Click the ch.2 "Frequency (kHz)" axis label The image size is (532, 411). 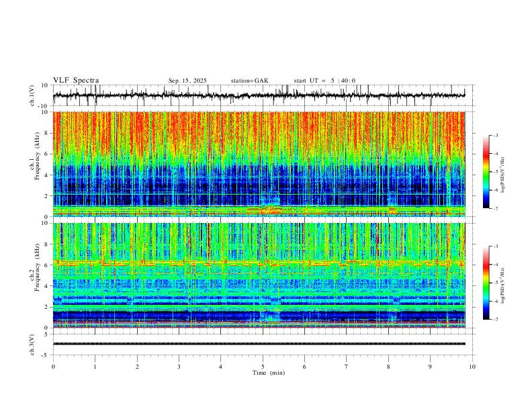pos(38,267)
